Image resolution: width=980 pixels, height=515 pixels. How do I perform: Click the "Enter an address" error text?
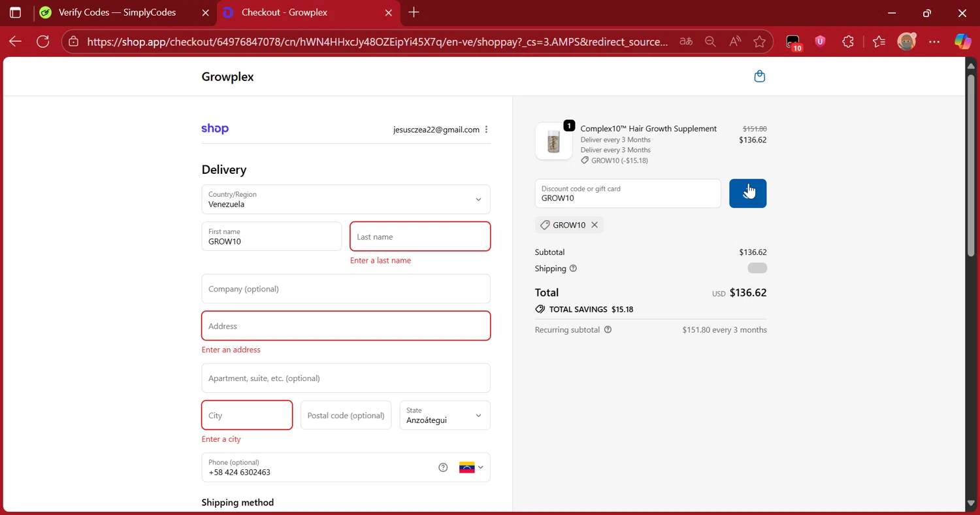tap(231, 350)
